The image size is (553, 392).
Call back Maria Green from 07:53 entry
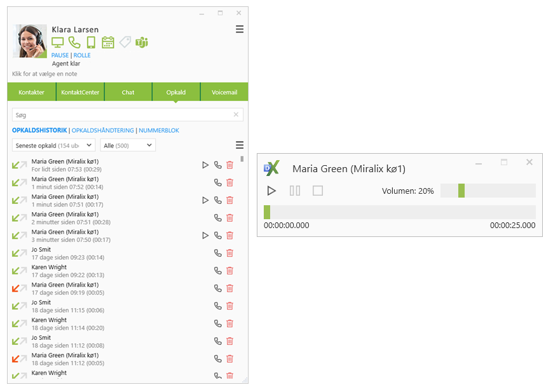[x=218, y=165]
